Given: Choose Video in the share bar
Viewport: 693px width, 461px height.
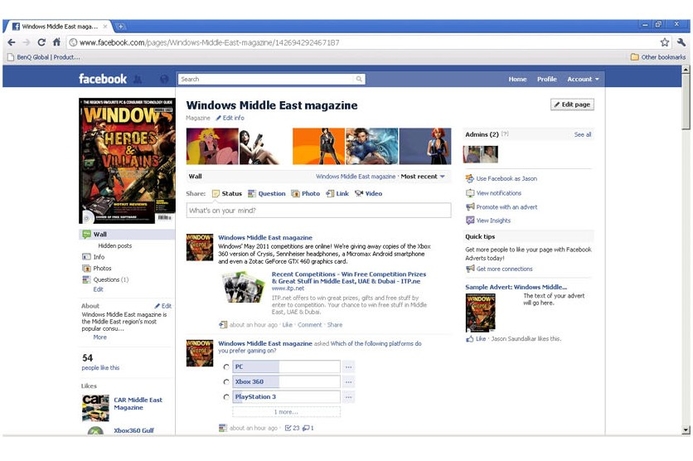Looking at the screenshot, I should point(369,194).
